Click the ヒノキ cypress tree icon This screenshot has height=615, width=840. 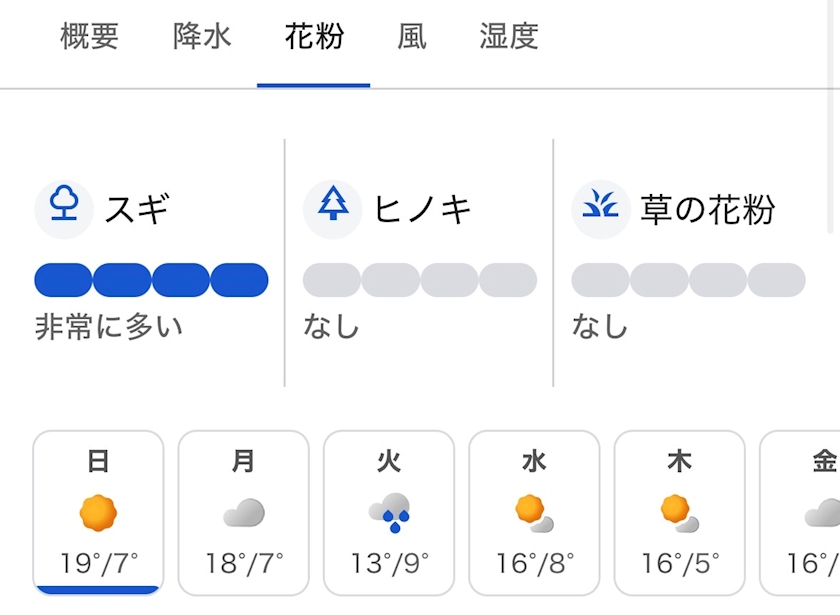tap(332, 209)
